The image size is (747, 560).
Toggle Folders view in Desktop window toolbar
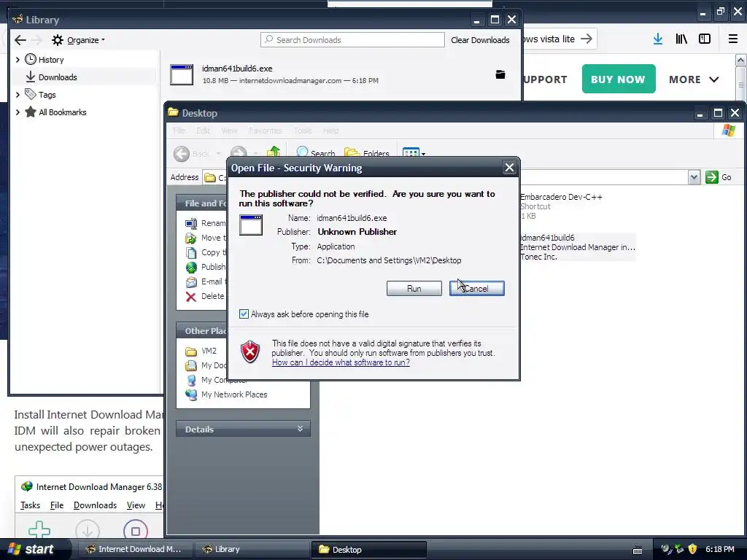coord(366,153)
